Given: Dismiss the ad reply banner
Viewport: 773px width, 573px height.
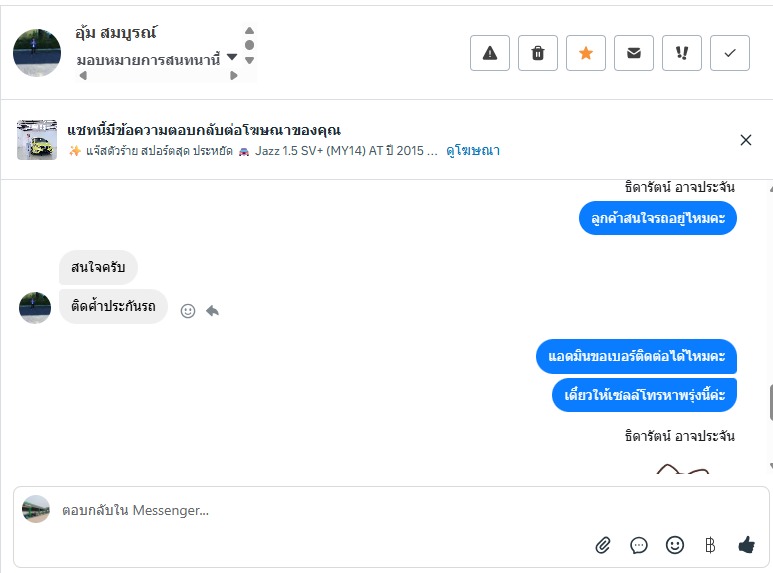Looking at the screenshot, I should tap(746, 140).
